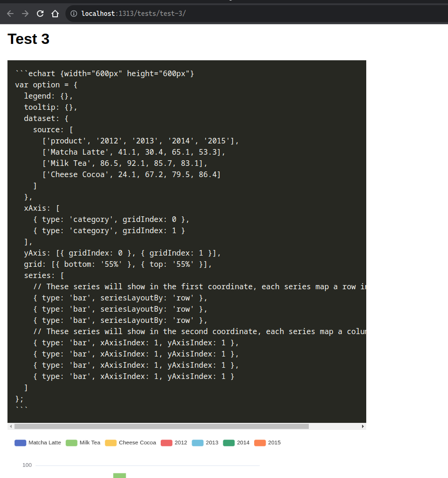Viewport: 448px width, 478px height.
Task: Click the 'yAxis:' gridIndex code line
Action: click(x=122, y=253)
